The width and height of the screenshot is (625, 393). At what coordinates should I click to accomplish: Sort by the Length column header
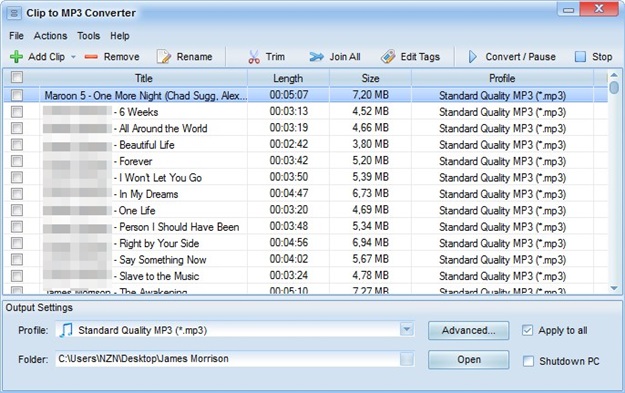point(288,78)
